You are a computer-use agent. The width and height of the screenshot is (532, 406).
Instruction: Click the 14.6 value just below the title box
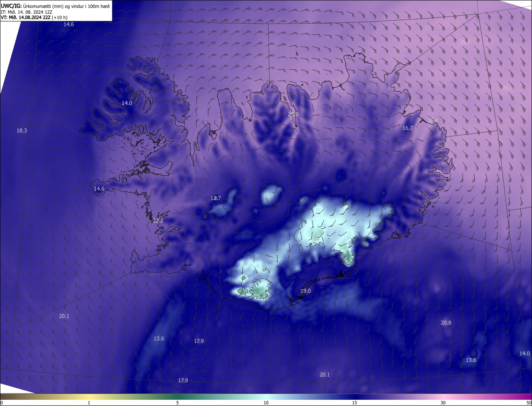click(69, 24)
